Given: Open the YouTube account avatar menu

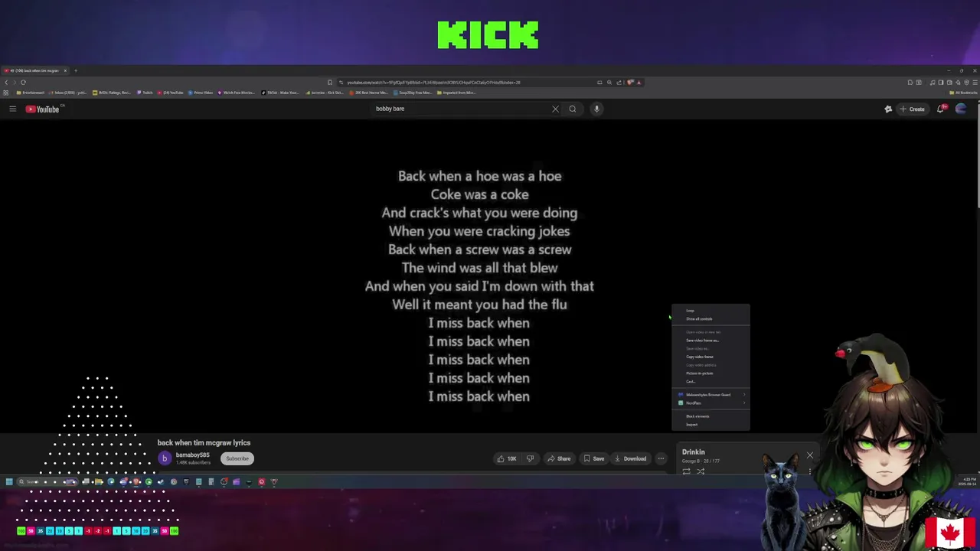Looking at the screenshot, I should coord(961,109).
